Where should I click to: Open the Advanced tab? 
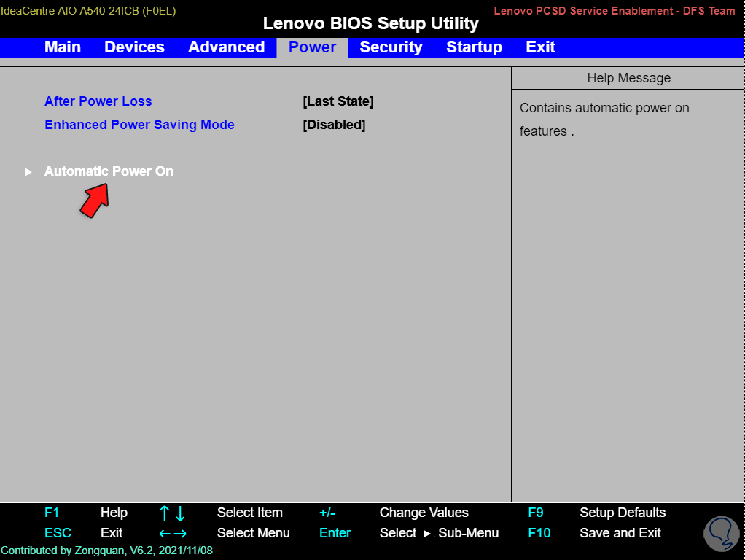[x=226, y=47]
